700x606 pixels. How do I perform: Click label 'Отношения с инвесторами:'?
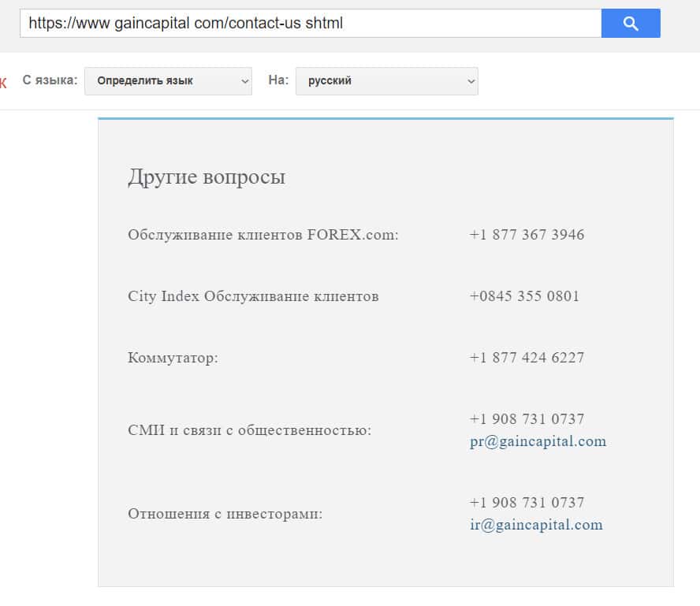point(225,514)
